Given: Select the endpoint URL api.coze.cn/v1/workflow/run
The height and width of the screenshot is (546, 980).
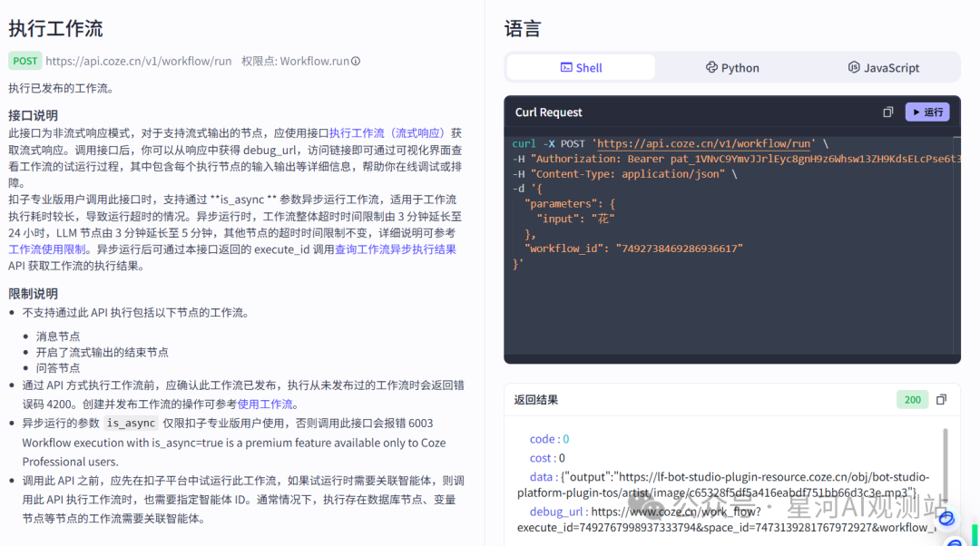Looking at the screenshot, I should [x=139, y=62].
